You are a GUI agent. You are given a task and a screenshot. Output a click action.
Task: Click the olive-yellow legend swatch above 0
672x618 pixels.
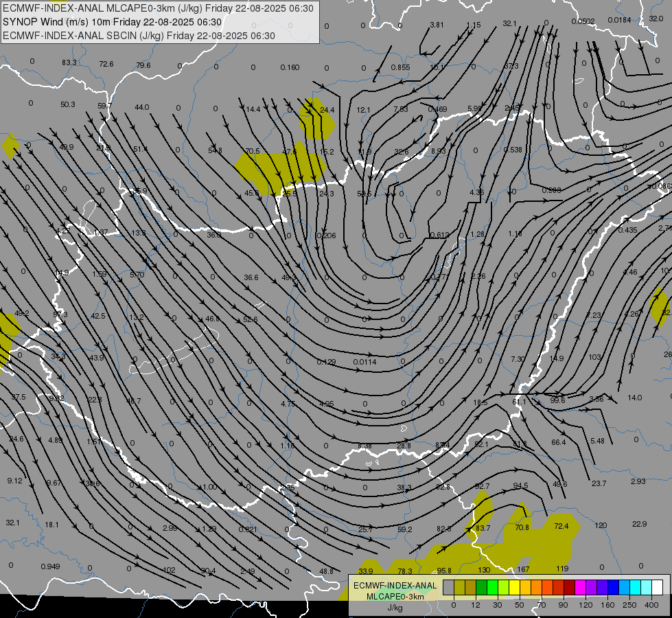(x=459, y=588)
